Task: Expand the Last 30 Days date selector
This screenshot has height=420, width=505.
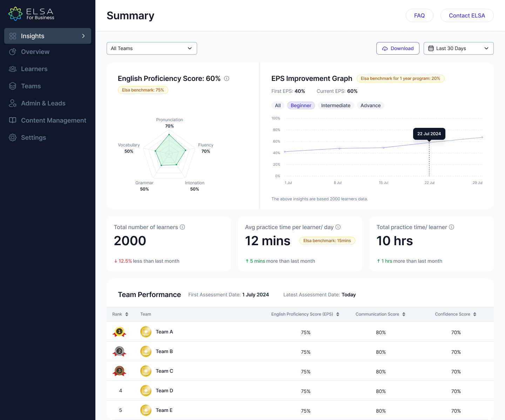Action: tap(458, 48)
